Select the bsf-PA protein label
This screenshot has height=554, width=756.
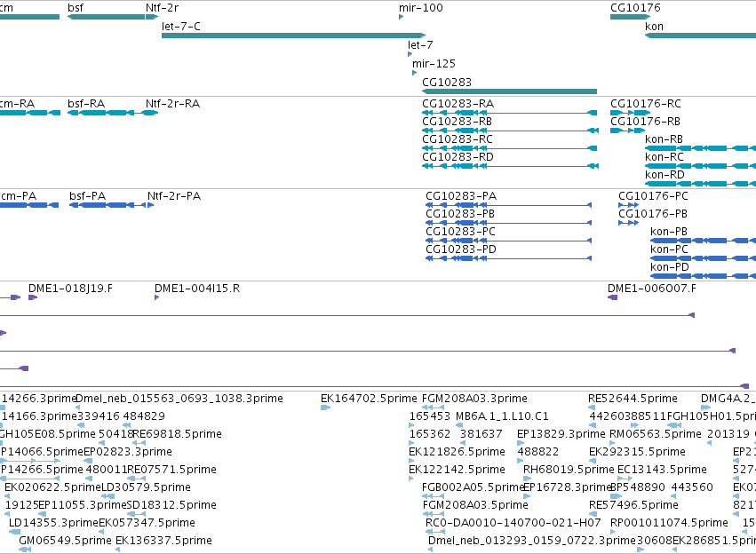(88, 196)
